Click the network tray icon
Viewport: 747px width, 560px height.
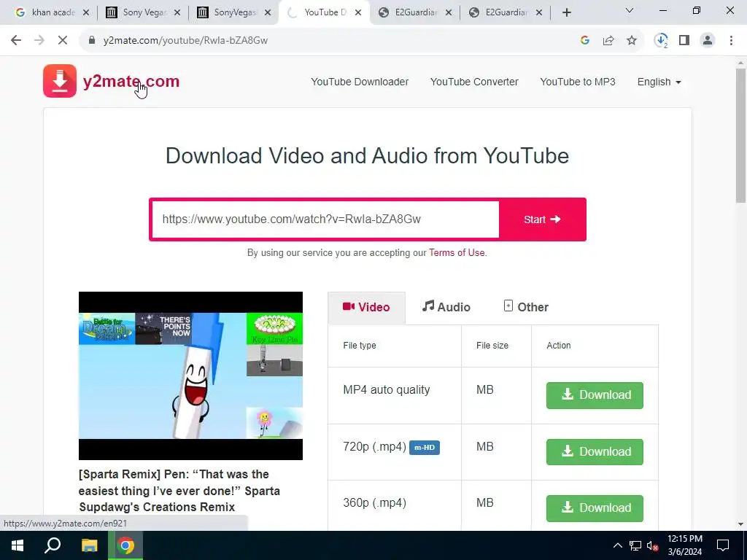click(x=635, y=545)
